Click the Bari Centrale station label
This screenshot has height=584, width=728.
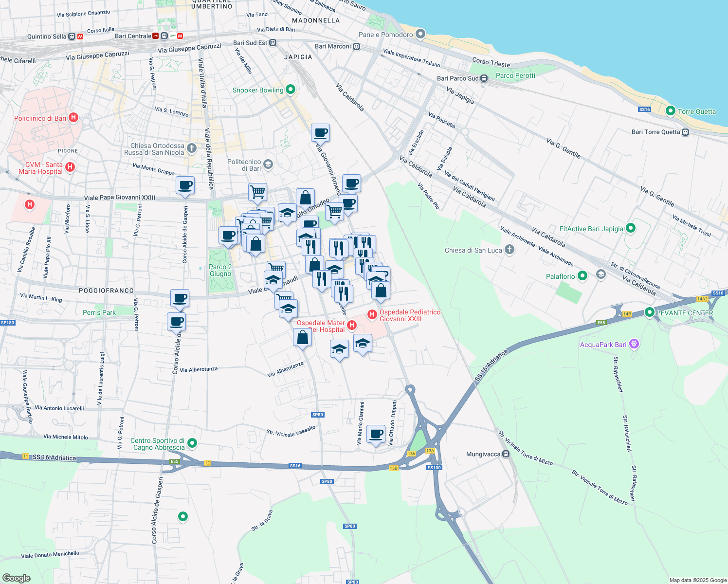133,36
